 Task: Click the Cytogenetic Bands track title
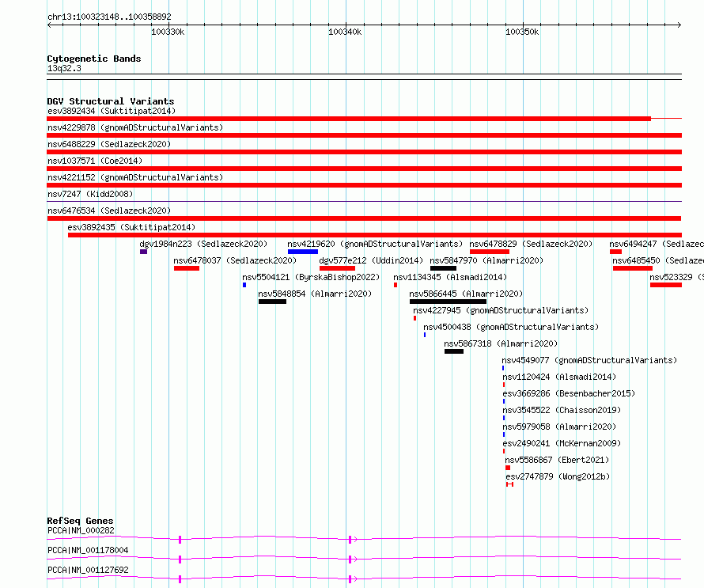94,59
